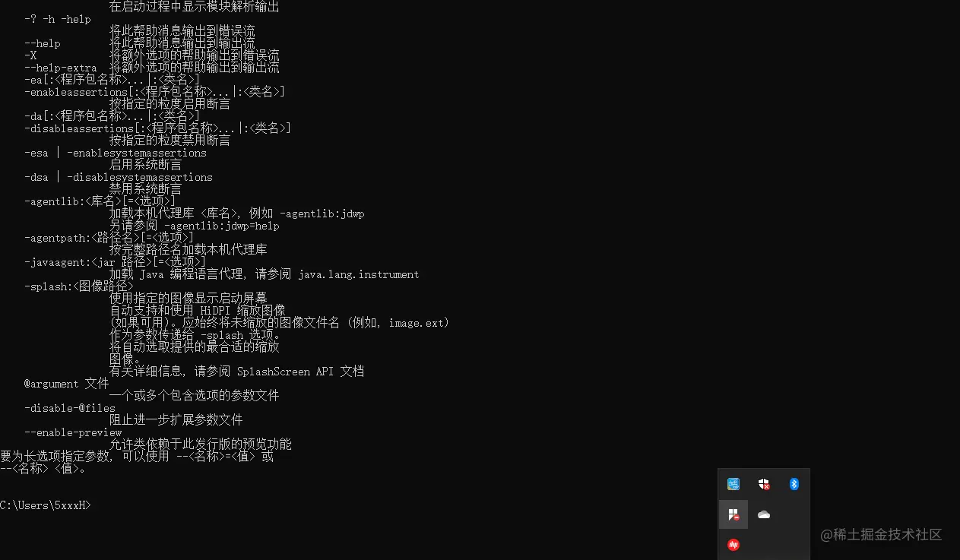960x560 pixels.
Task: Click the line "另请参阅 -agentlib:jdwp=help"
Action: tap(195, 226)
